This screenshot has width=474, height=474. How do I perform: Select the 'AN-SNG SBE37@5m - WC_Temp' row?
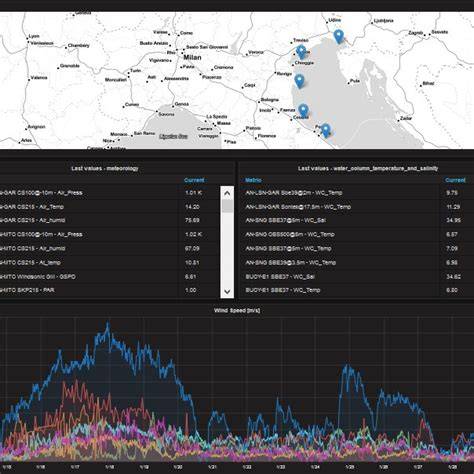356,248
